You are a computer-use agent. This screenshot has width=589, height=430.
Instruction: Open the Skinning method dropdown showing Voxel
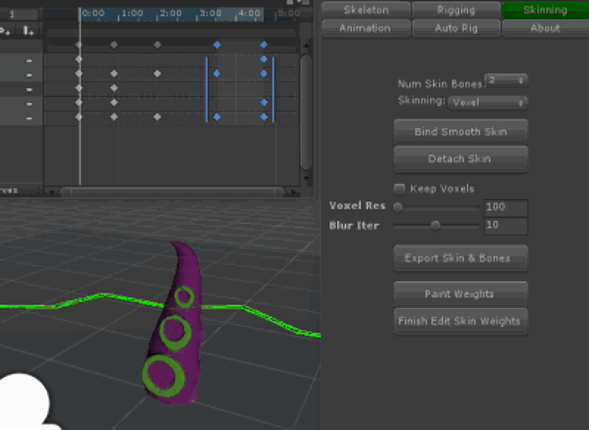click(x=488, y=102)
